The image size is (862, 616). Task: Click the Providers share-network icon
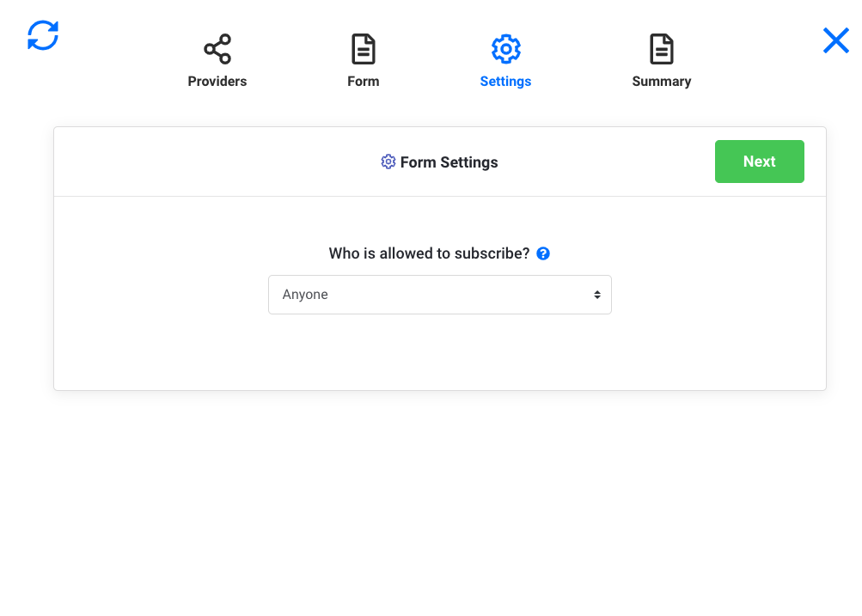pyautogui.click(x=217, y=48)
